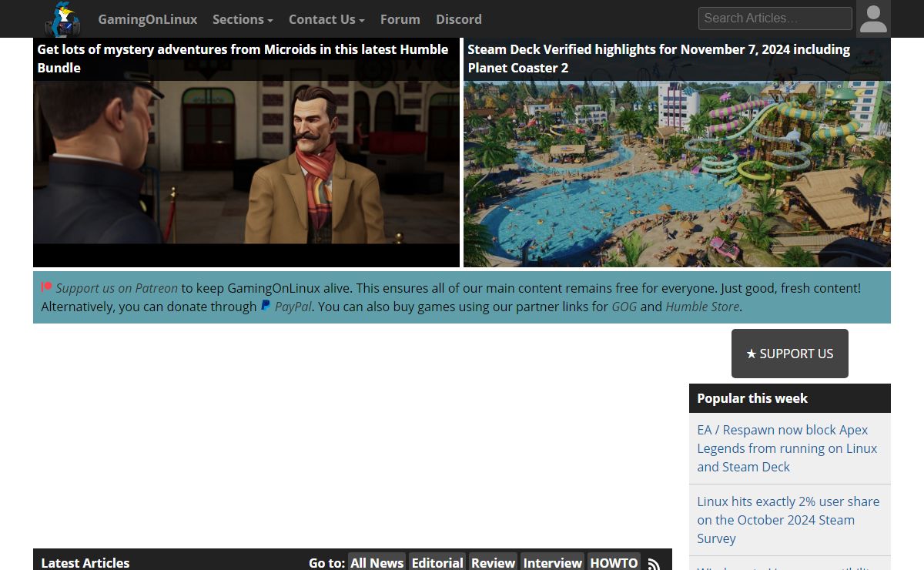This screenshot has width=924, height=570.
Task: Open the HOWTO category
Action: click(x=613, y=562)
